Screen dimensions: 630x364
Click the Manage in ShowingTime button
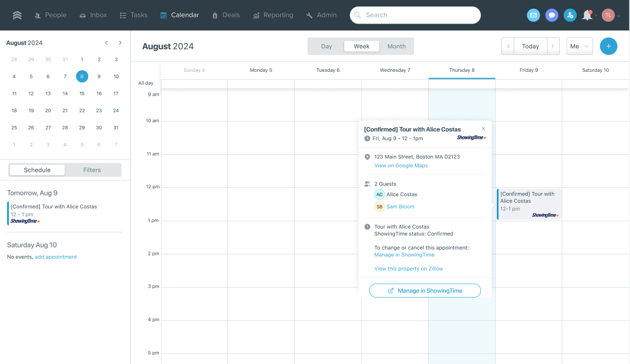point(425,291)
